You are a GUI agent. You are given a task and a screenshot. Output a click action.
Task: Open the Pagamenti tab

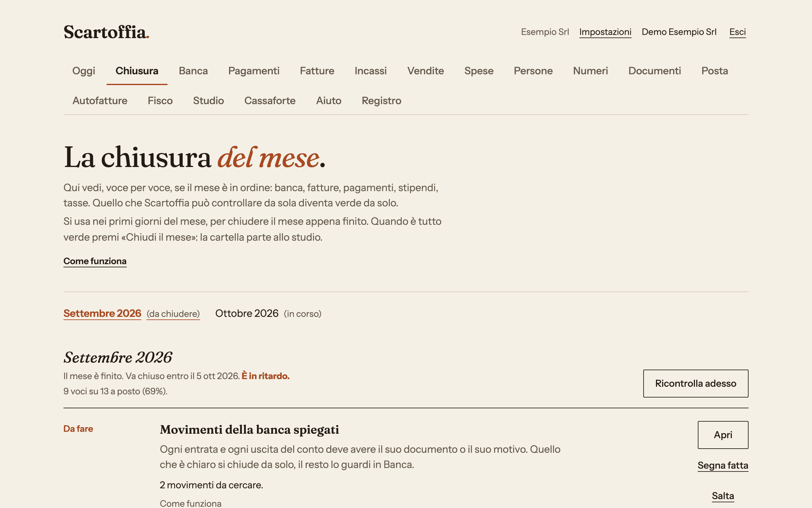(254, 71)
